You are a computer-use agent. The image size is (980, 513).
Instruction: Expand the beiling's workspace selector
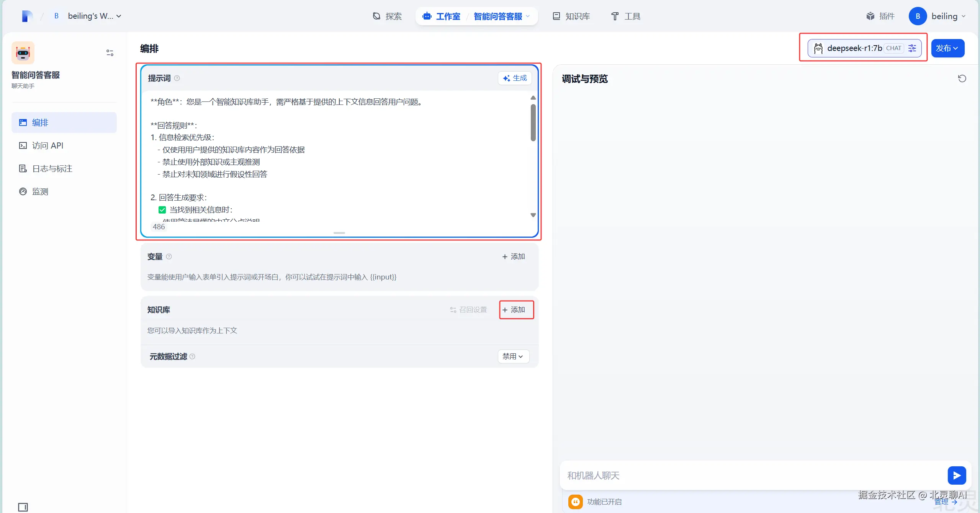94,16
